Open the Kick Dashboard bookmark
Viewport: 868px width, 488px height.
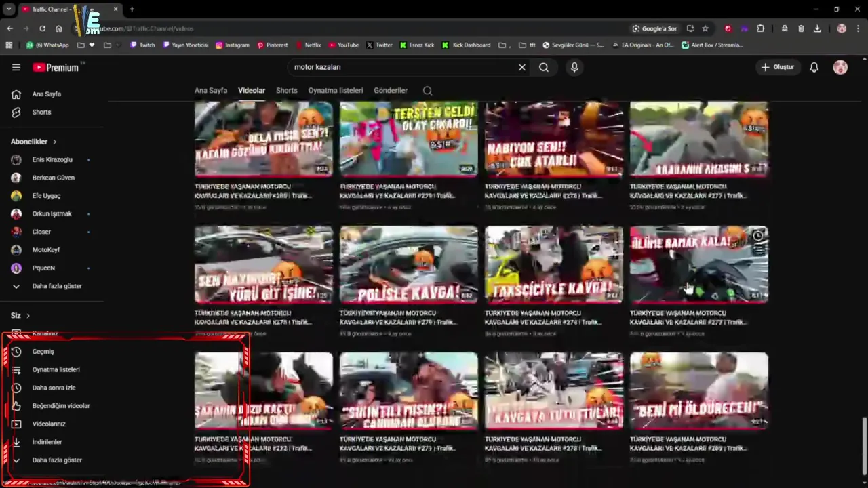[466, 45]
